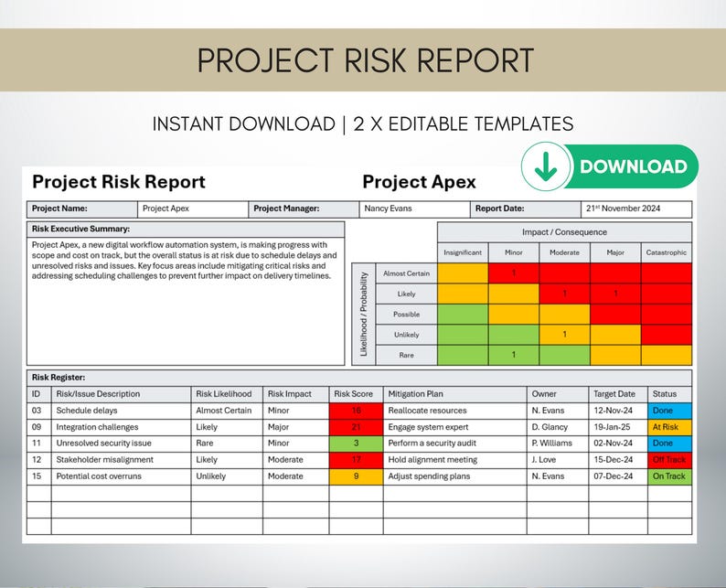Click the 'Rare' matrix row label

pyautogui.click(x=406, y=355)
